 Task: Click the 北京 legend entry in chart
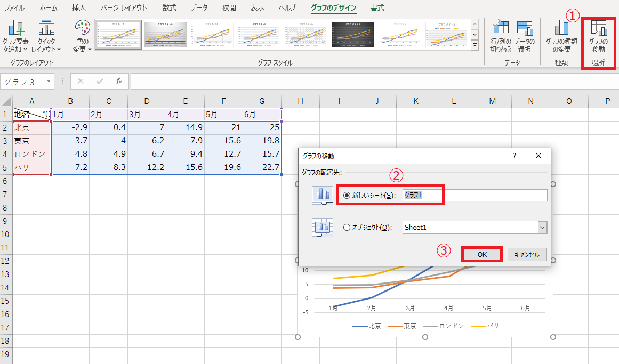pyautogui.click(x=367, y=326)
